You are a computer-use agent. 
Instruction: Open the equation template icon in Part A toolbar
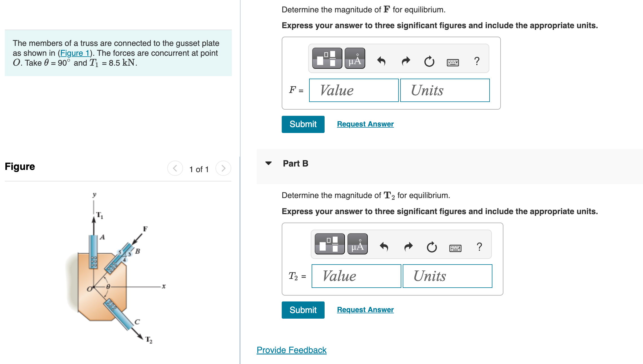click(327, 59)
